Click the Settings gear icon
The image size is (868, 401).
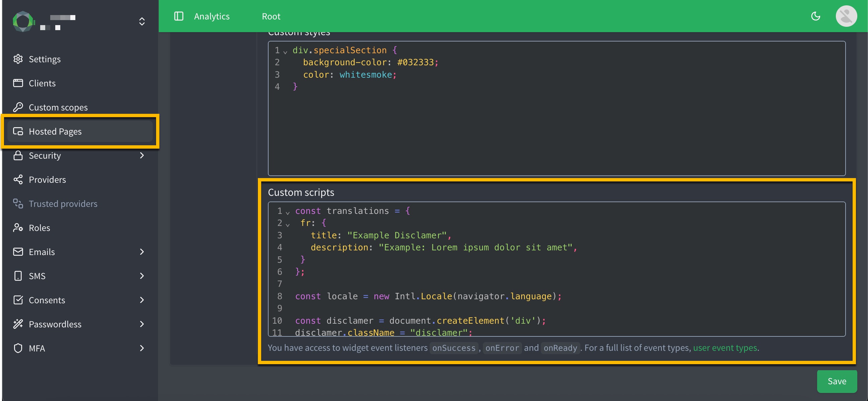coord(18,59)
